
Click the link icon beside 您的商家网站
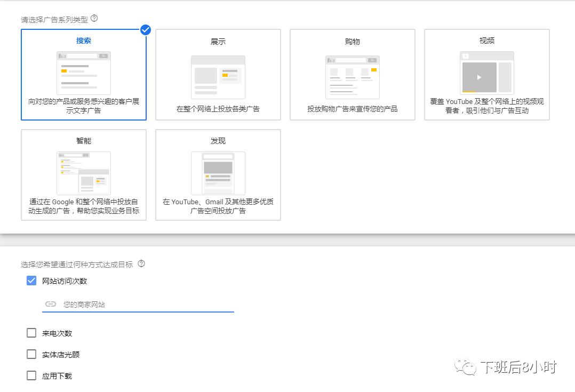[x=50, y=304]
